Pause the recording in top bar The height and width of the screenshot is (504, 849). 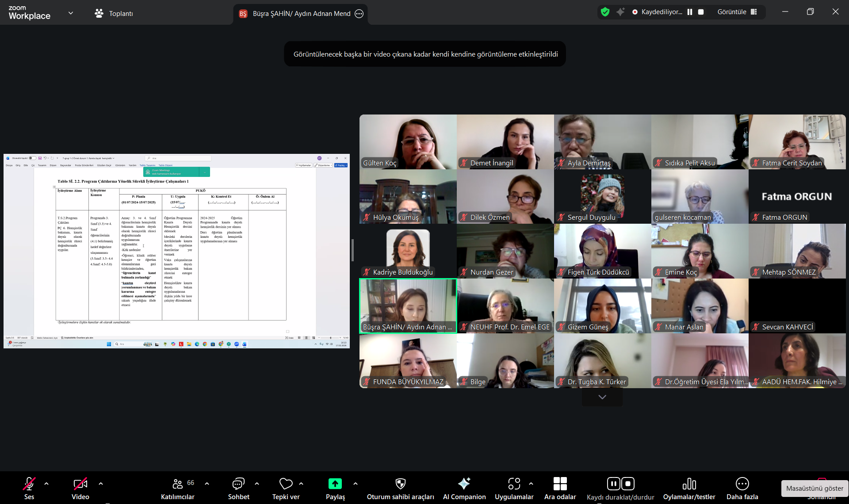pos(690,12)
